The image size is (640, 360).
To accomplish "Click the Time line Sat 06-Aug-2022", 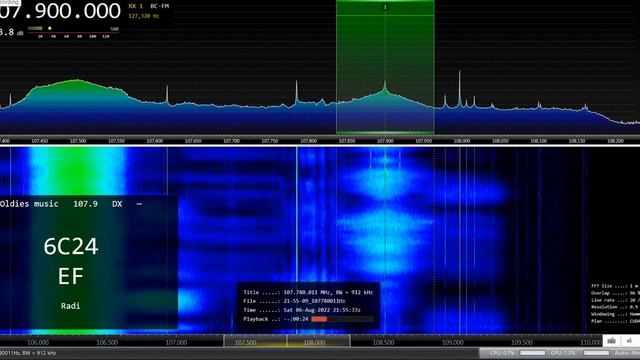I will tap(302, 310).
